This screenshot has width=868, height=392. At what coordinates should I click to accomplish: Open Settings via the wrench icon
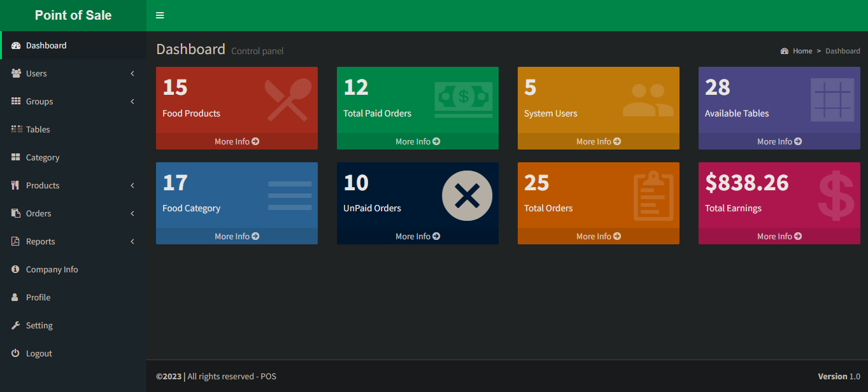(15, 325)
